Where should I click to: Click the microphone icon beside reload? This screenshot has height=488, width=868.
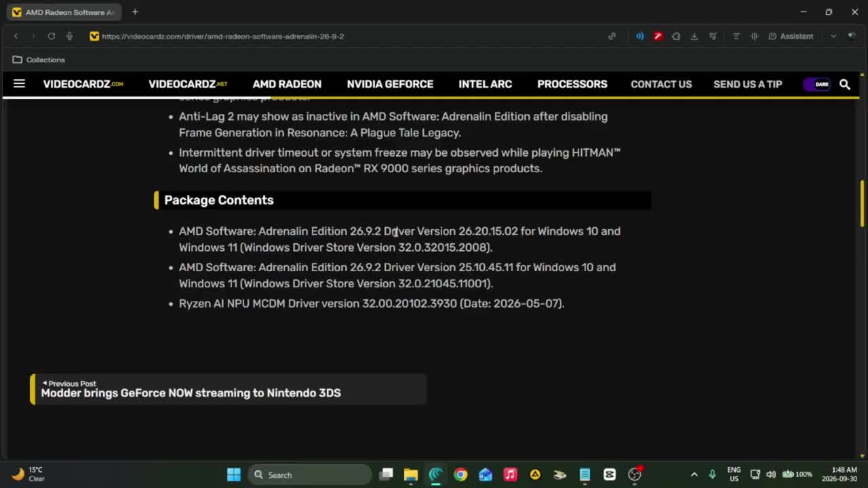click(x=70, y=36)
